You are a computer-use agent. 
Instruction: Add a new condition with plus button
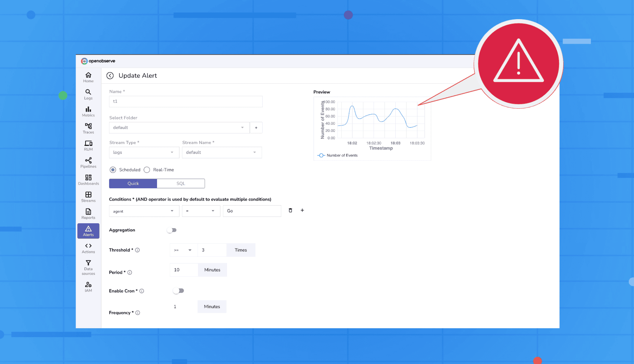[302, 210]
